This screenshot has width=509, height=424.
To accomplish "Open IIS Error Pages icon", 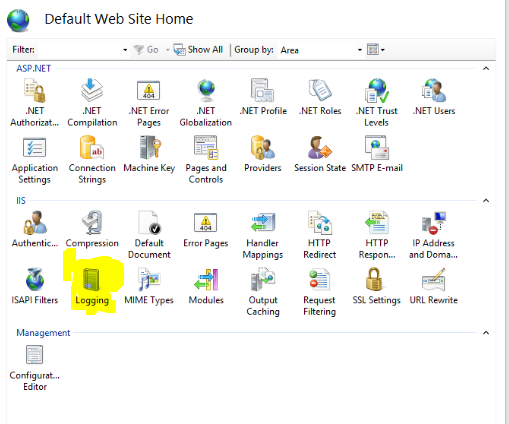I will [206, 230].
